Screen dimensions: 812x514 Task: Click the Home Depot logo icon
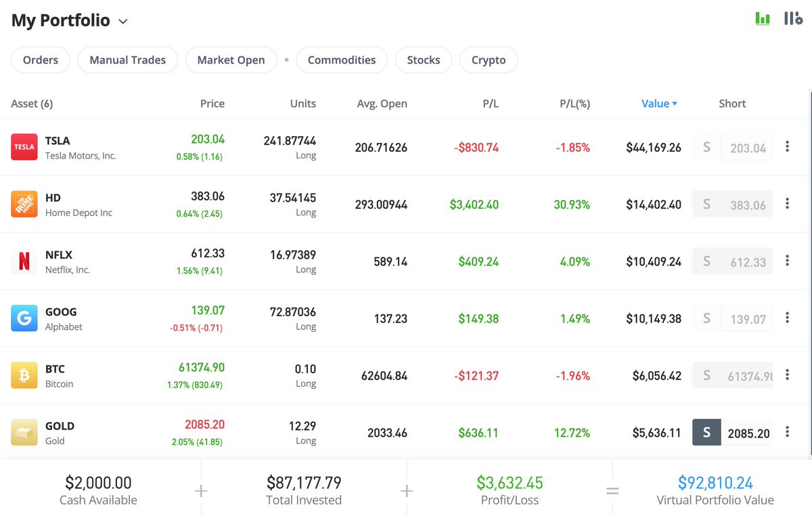click(x=23, y=203)
